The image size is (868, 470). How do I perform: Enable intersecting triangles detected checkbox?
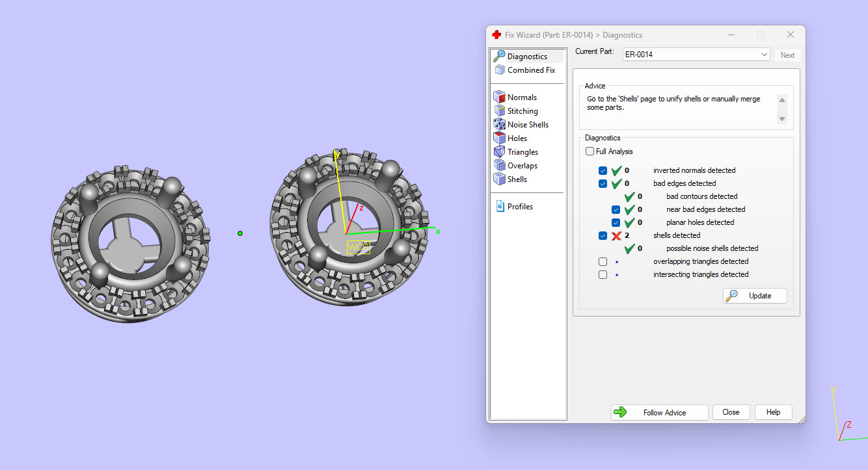point(603,274)
